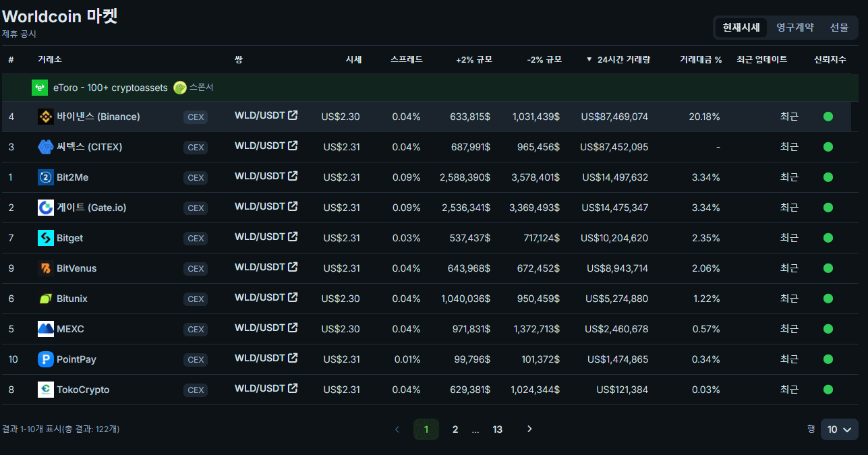Click green trust indicator for Binance

pos(828,117)
